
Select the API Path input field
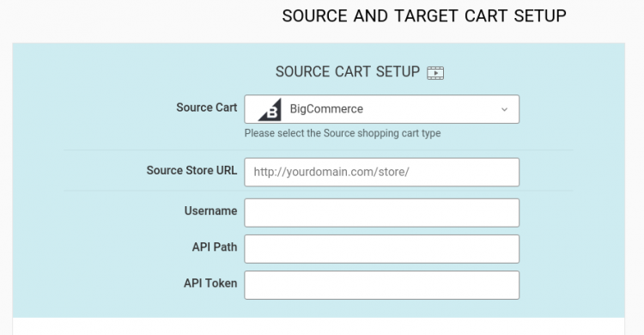click(x=381, y=249)
